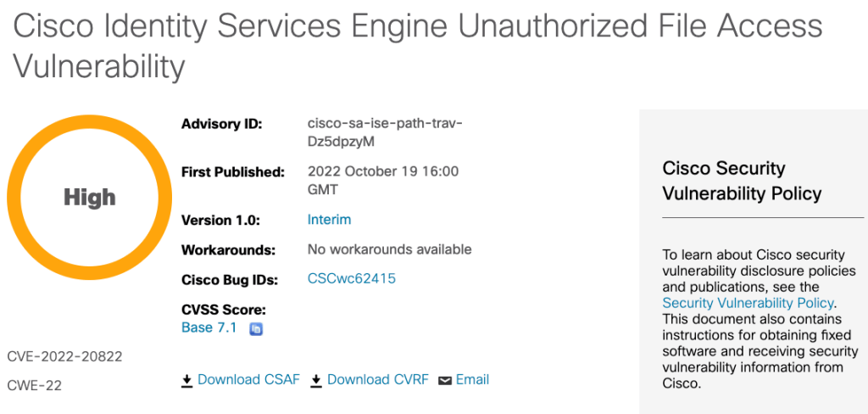Click the CWE-22 identifier
868x414 pixels.
point(34,386)
